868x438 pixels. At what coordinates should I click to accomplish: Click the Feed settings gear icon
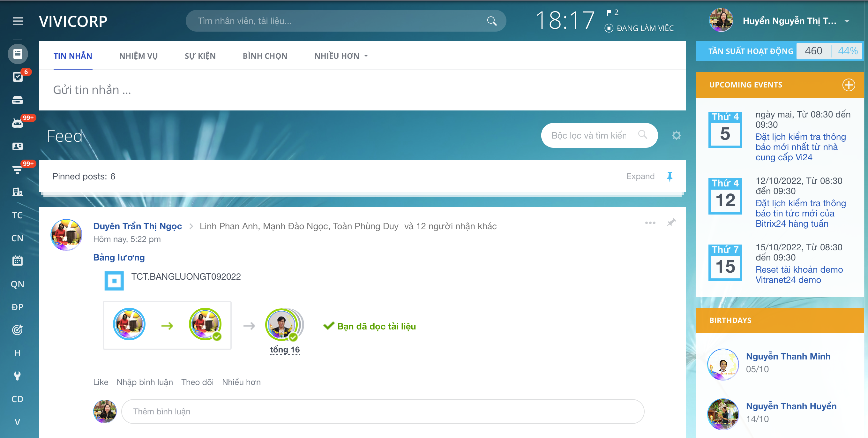click(676, 136)
